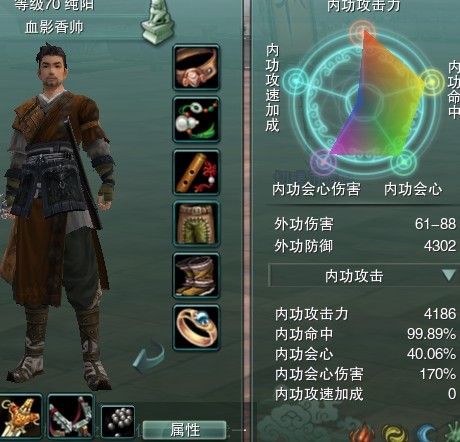The image size is (460, 442).
Task: Click the character name 血影香帅
Action: point(54,27)
